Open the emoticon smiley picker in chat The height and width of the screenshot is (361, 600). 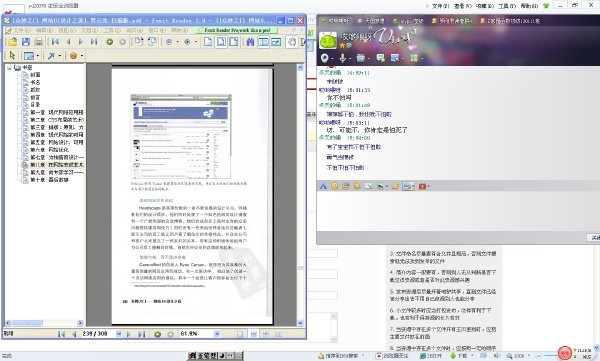(x=334, y=186)
